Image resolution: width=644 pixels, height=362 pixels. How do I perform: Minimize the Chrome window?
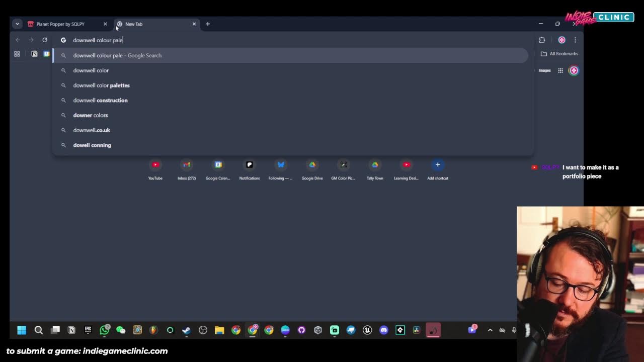click(541, 24)
